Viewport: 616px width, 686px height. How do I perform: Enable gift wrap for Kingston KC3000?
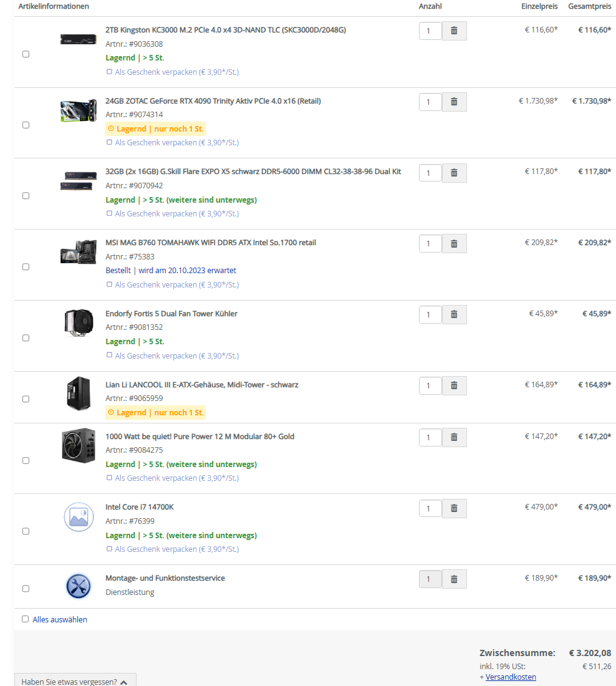tap(109, 72)
